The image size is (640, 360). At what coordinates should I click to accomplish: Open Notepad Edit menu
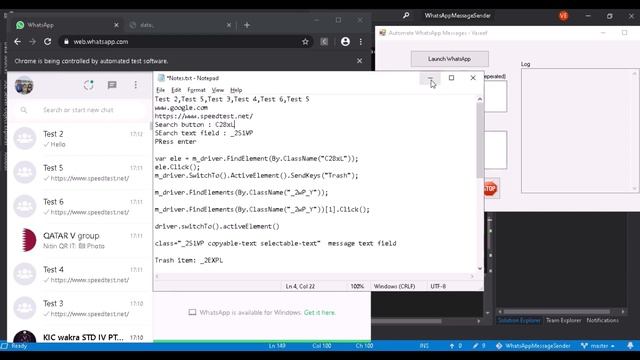[x=176, y=90]
